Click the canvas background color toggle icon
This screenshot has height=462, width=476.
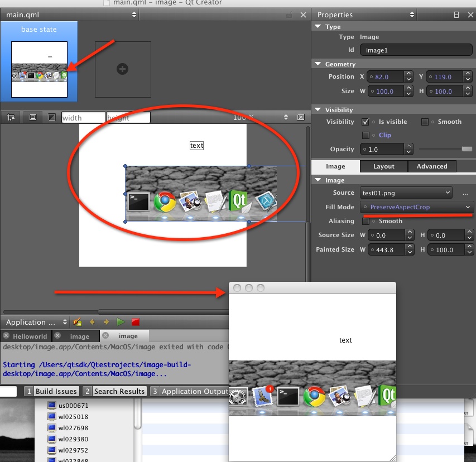click(52, 117)
